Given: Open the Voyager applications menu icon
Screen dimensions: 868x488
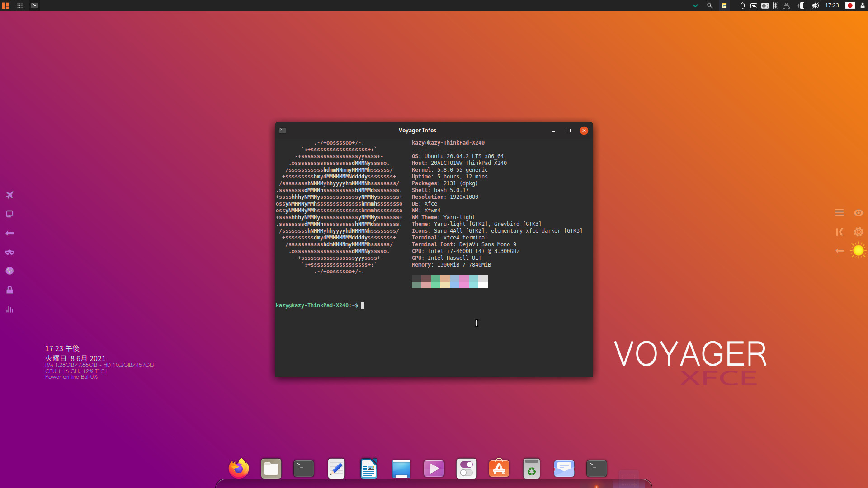Looking at the screenshot, I should (5, 5).
